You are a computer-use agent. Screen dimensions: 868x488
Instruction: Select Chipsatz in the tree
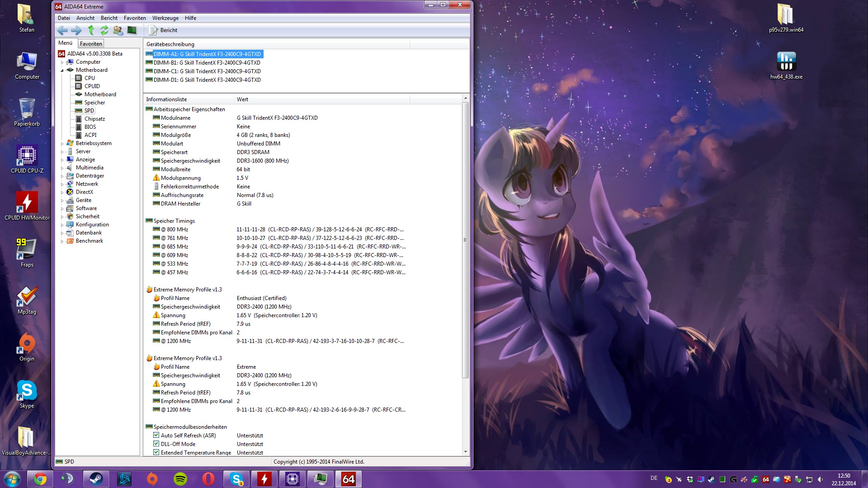pos(94,119)
